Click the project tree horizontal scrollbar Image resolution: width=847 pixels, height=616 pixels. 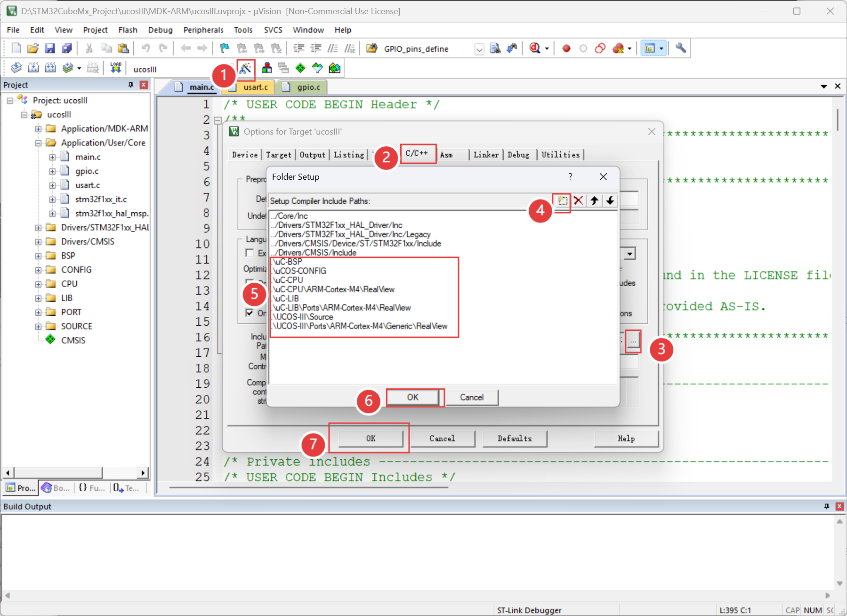point(76,472)
